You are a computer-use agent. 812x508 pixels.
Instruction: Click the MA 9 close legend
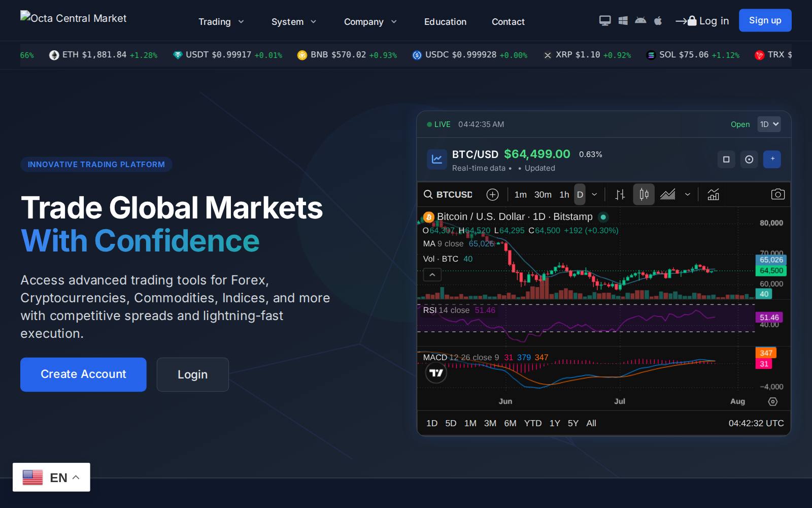[x=443, y=244]
